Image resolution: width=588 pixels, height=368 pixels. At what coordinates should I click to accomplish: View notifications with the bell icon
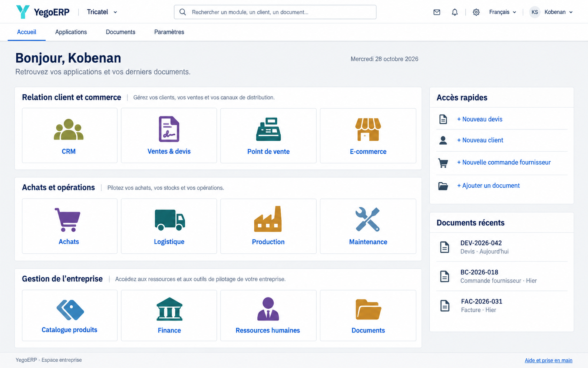[455, 12]
